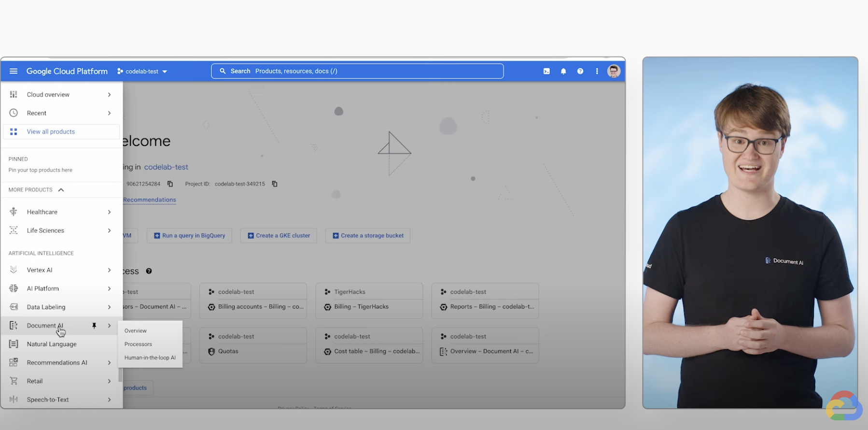
Task: Expand the Retail submenu arrow
Action: pos(109,381)
